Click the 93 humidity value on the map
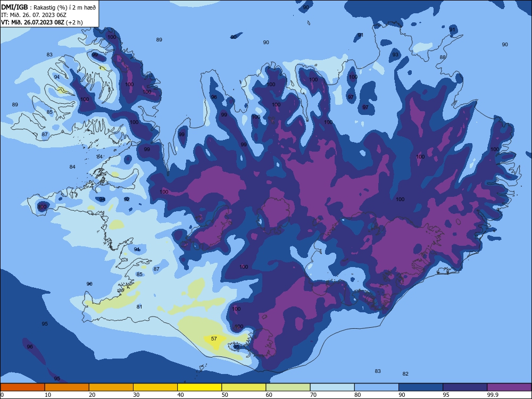This screenshot has width=532, height=399. [x=395, y=55]
